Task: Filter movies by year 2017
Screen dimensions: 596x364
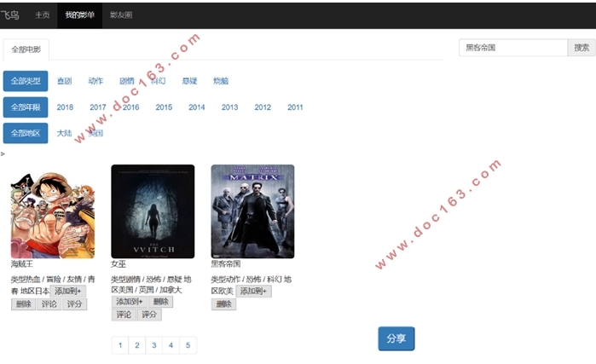Action: pyautogui.click(x=98, y=107)
